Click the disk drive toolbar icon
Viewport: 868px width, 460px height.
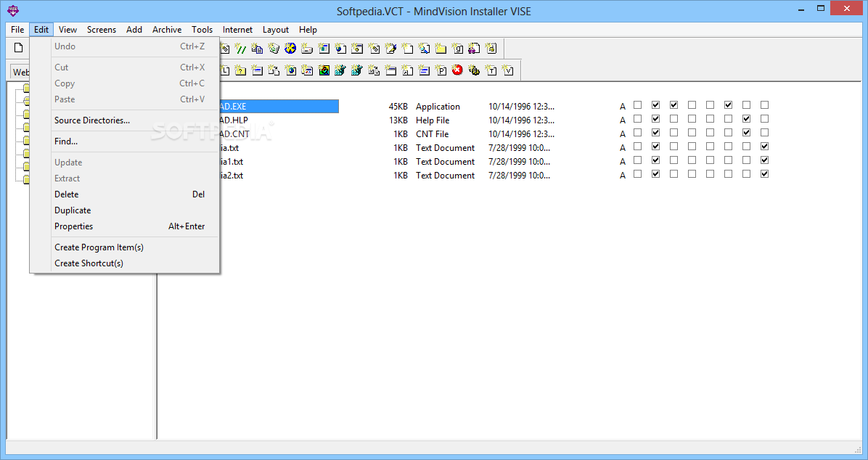click(307, 49)
